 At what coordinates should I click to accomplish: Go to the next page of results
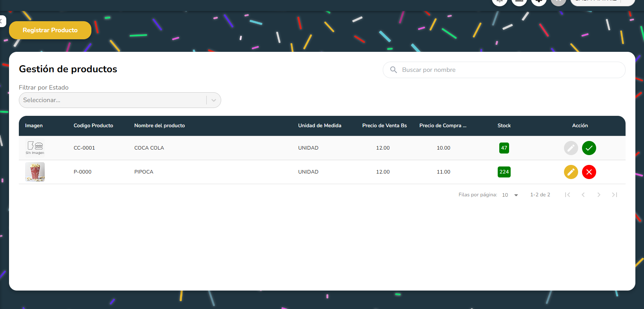point(599,195)
